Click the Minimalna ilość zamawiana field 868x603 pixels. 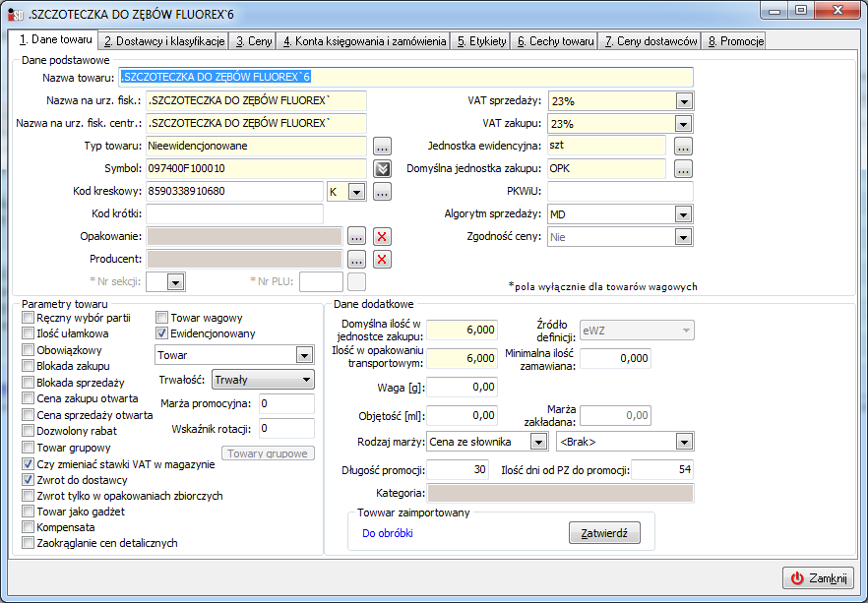pos(614,358)
